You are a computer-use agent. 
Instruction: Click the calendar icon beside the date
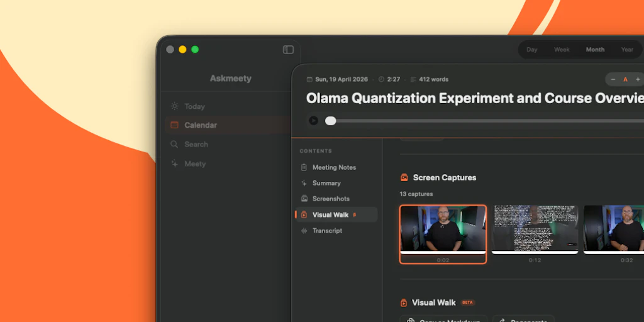309,79
